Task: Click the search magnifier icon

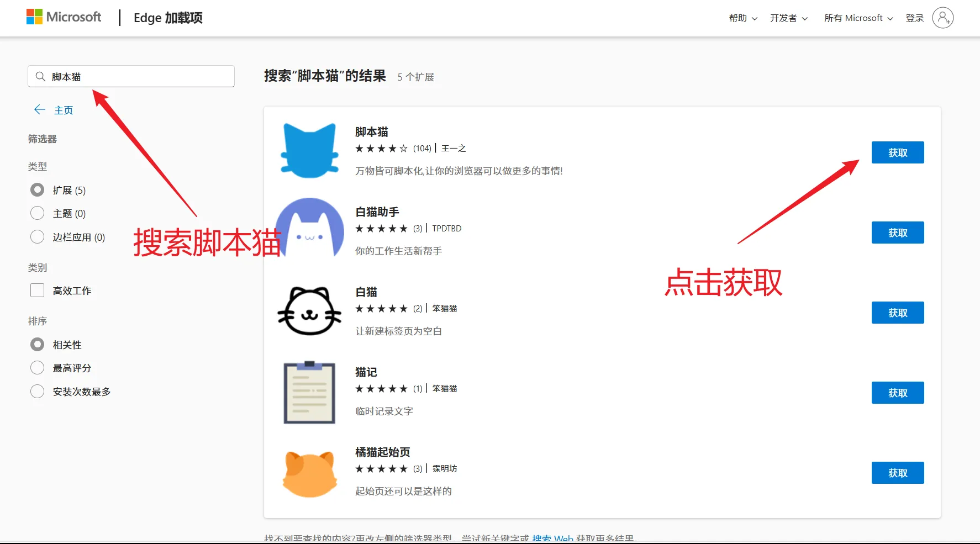Action: coord(40,76)
